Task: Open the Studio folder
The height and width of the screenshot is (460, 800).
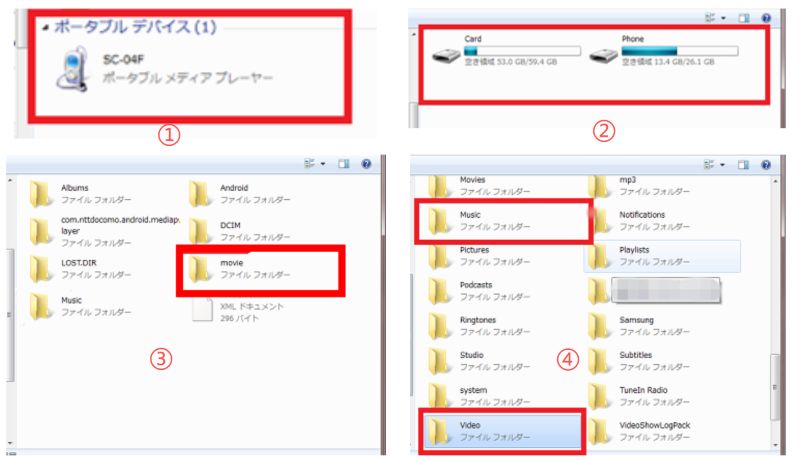Action: click(x=480, y=361)
